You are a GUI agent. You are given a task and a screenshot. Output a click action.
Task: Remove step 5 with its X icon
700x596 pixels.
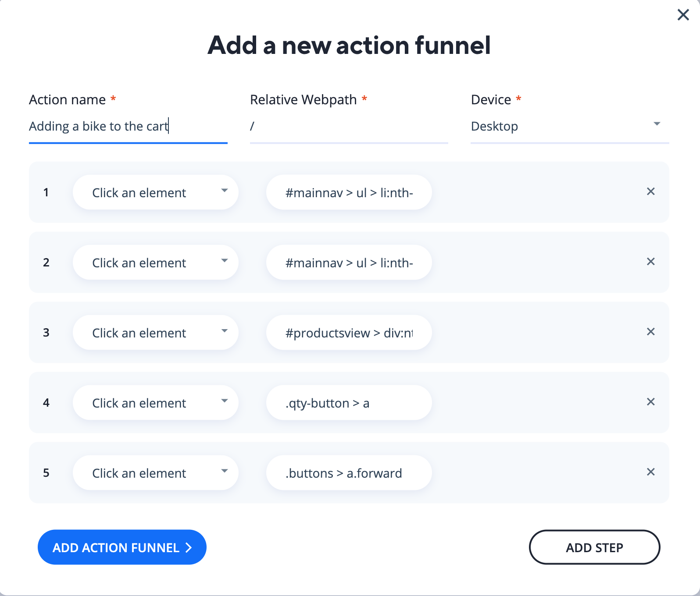coord(651,472)
